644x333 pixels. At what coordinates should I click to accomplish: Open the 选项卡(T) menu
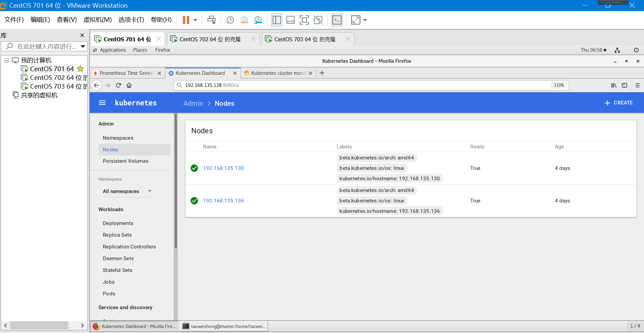[131, 20]
